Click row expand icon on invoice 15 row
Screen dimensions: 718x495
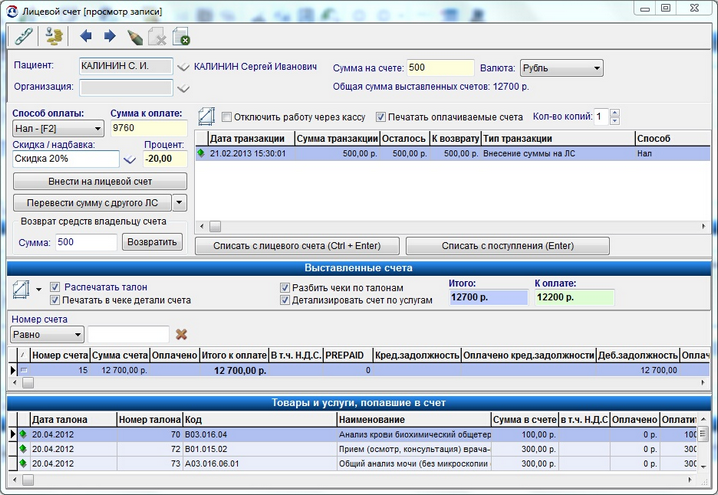pyautogui.click(x=23, y=370)
